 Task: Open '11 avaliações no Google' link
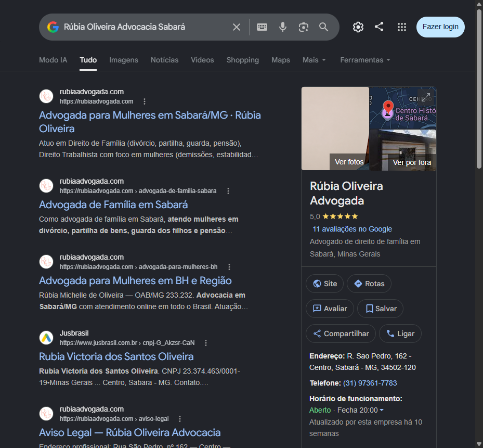(x=352, y=229)
